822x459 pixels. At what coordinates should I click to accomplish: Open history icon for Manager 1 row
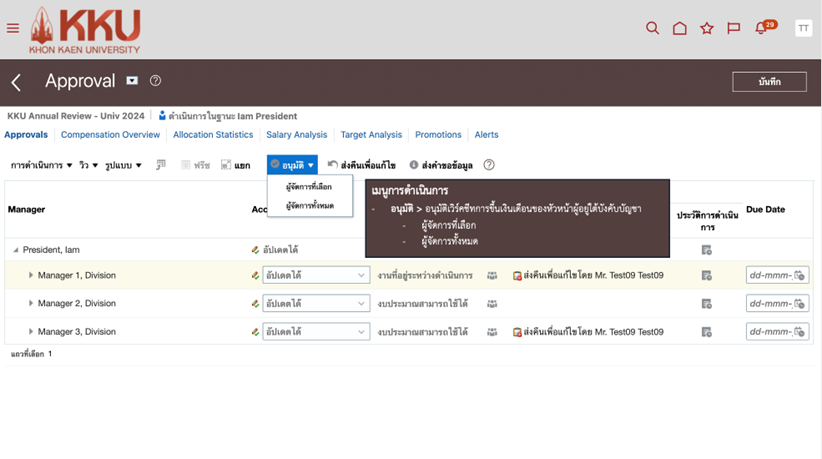coord(706,275)
